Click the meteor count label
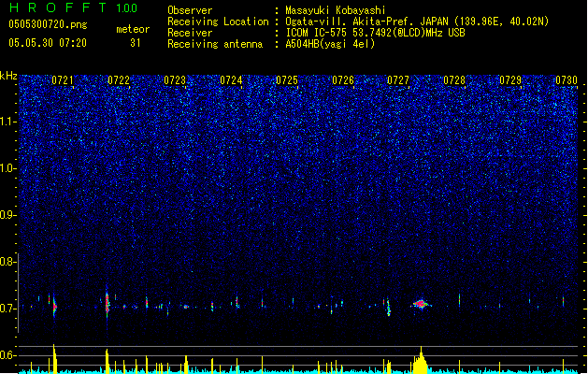Image resolution: width=588 pixels, height=374 pixels. pyautogui.click(x=133, y=29)
